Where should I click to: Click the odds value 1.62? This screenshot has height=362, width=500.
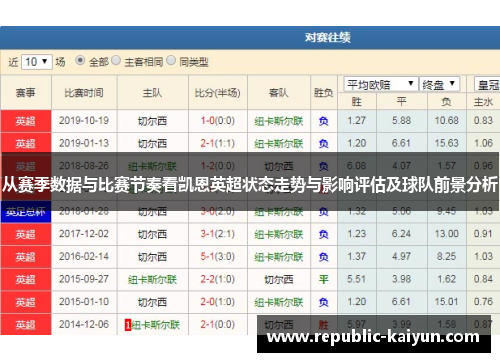[447, 279]
